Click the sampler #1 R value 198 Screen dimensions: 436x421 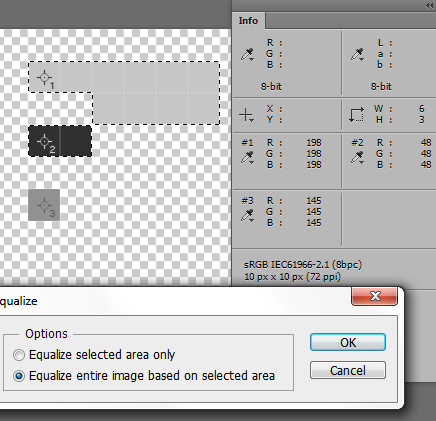(314, 143)
